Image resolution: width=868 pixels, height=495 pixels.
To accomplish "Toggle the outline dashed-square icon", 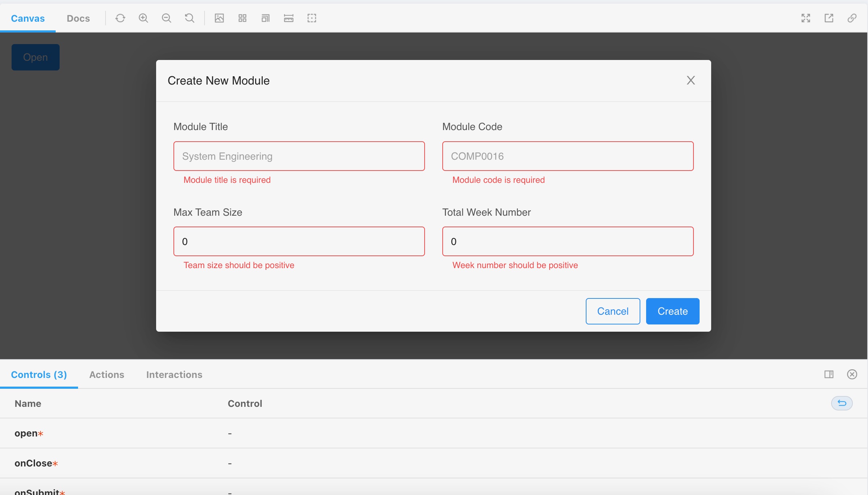I will (312, 18).
